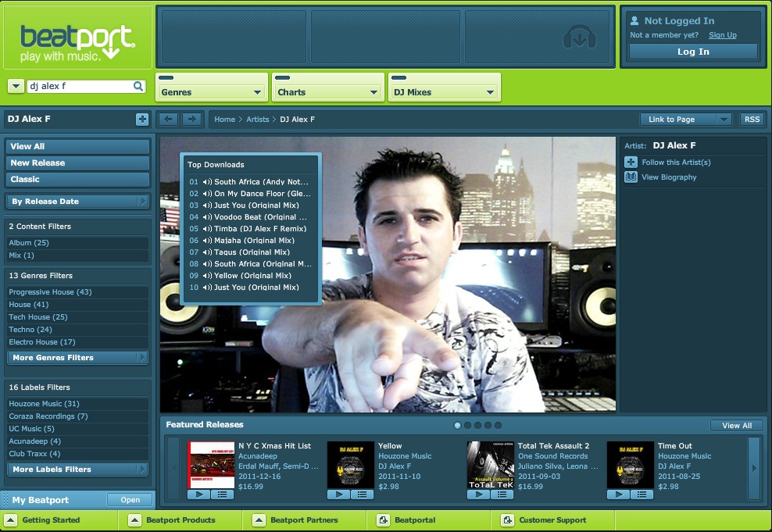772x532 pixels.
Task: Click the download headphones icon in header
Action: point(580,37)
